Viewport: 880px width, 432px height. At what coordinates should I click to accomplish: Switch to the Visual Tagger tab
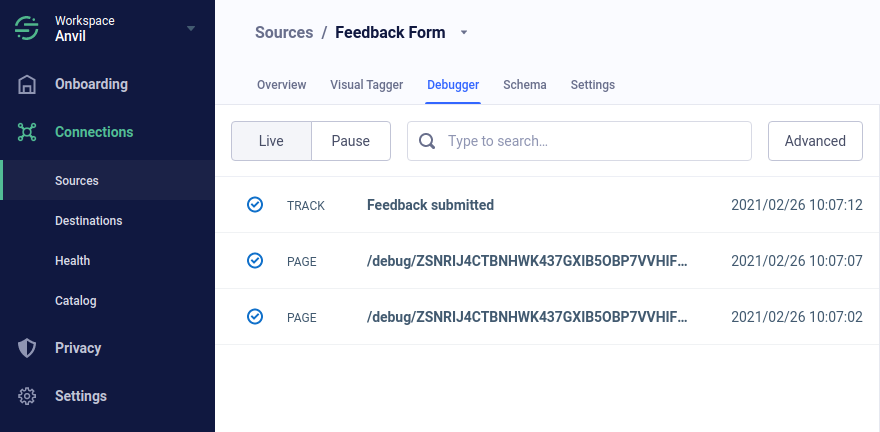tap(366, 85)
